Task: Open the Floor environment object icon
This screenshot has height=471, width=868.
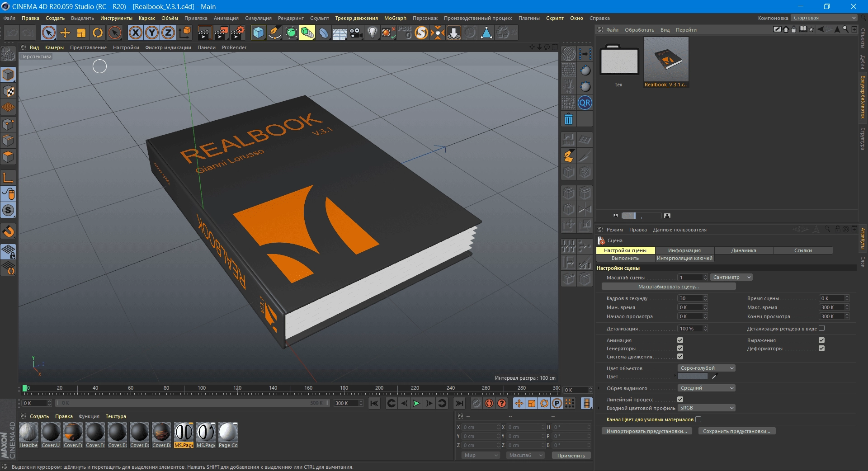Action: point(340,33)
